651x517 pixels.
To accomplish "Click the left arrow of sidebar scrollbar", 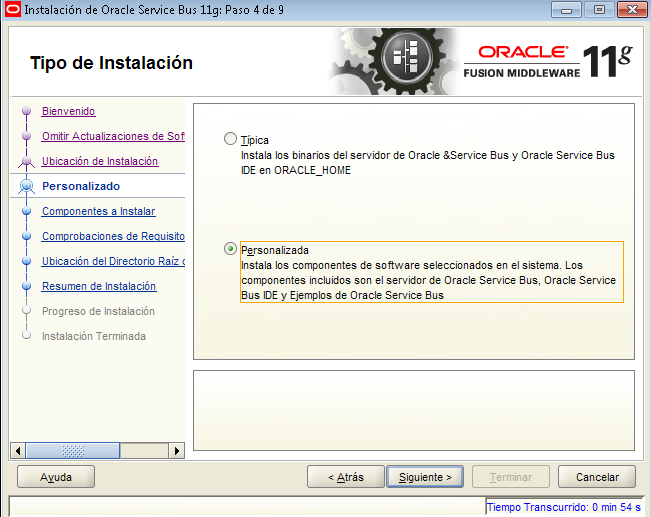I will 18,451.
